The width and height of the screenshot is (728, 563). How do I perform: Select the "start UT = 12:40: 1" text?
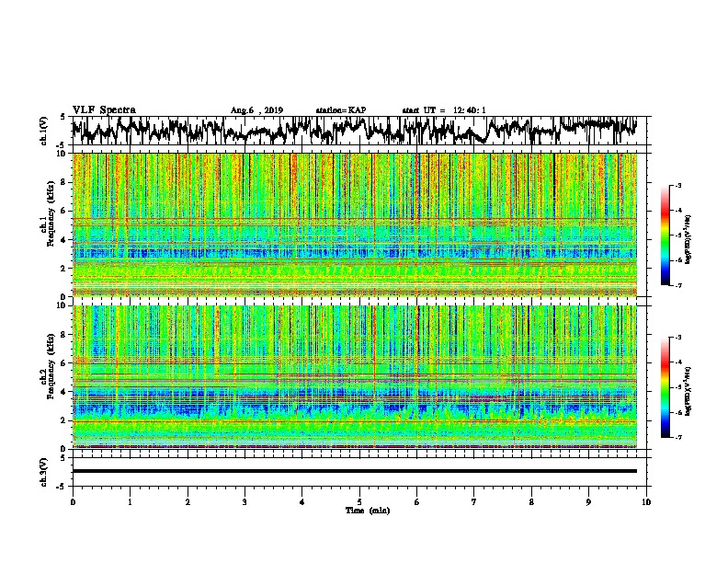tap(444, 110)
